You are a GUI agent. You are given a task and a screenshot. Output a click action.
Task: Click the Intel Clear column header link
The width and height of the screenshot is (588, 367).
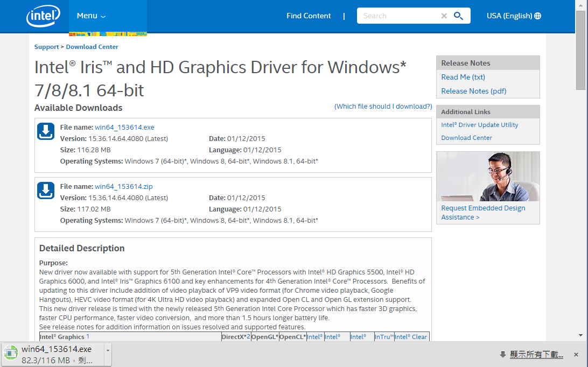411,337
